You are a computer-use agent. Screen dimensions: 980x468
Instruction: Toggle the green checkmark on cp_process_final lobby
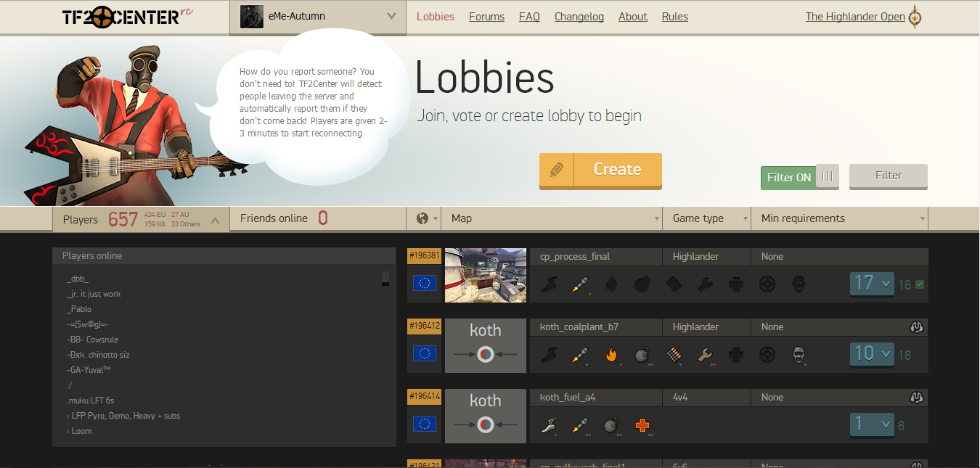point(920,284)
